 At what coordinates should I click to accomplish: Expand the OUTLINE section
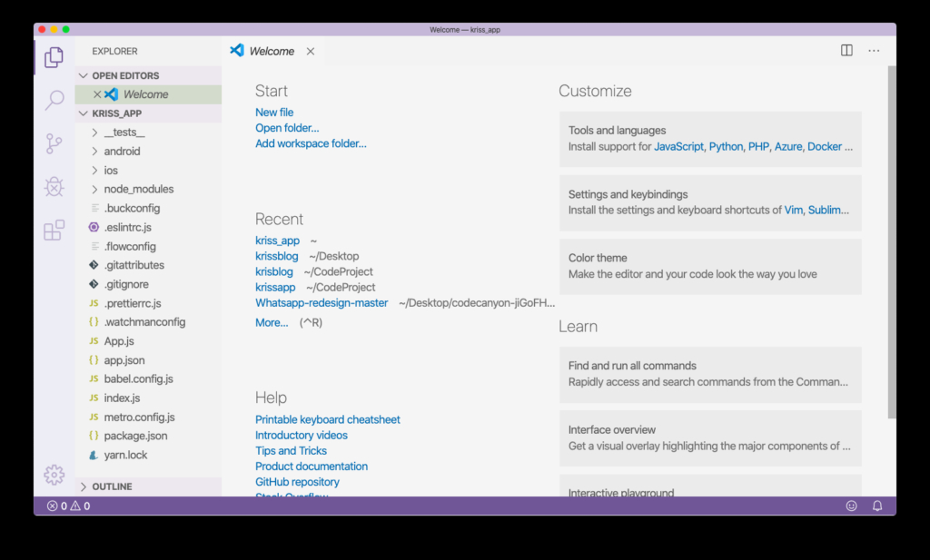click(112, 486)
